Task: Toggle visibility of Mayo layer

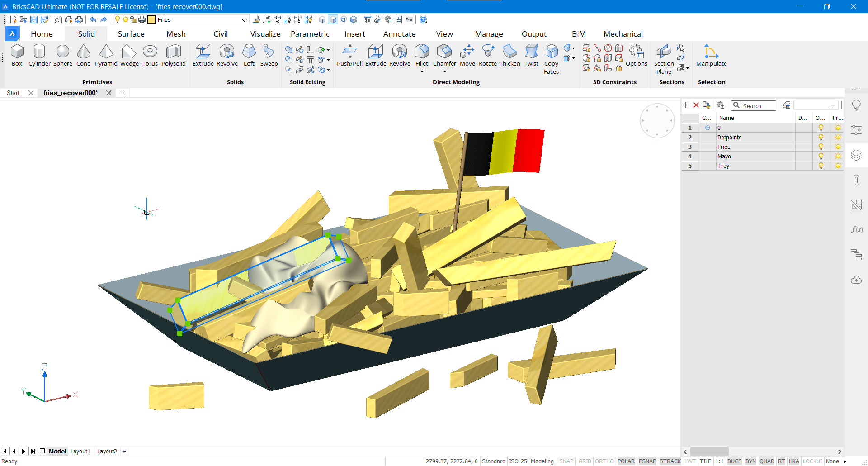Action: 821,156
